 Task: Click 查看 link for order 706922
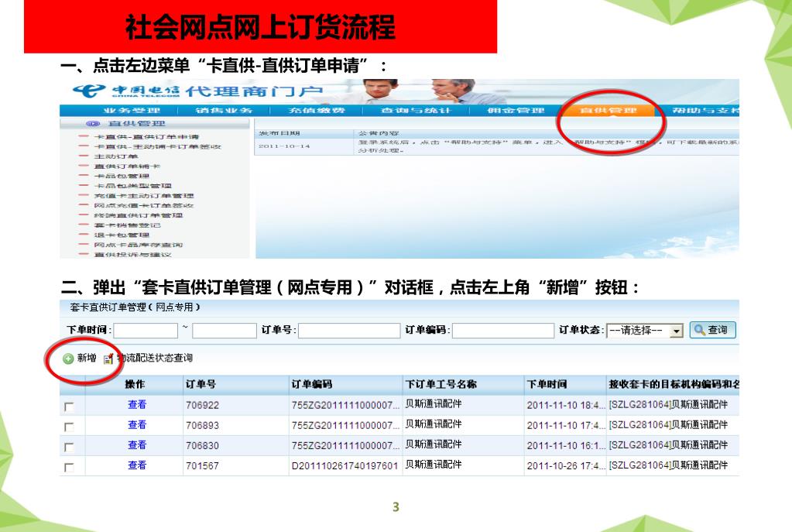point(137,405)
